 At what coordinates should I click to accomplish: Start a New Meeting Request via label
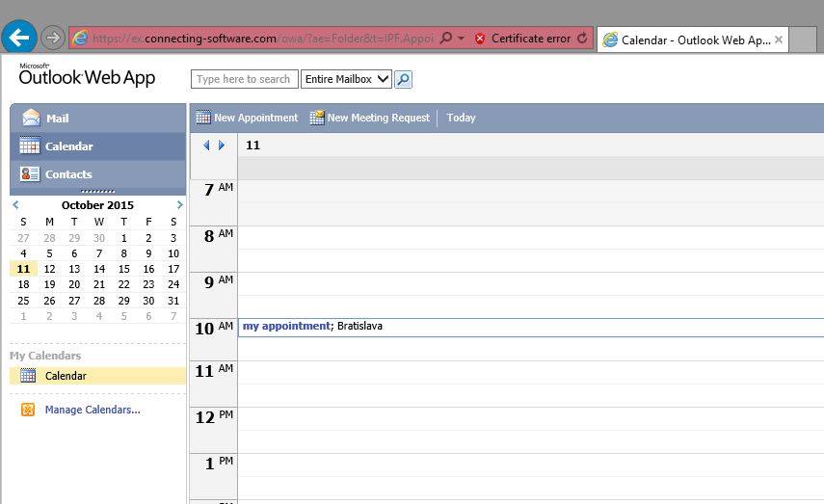pyautogui.click(x=379, y=118)
